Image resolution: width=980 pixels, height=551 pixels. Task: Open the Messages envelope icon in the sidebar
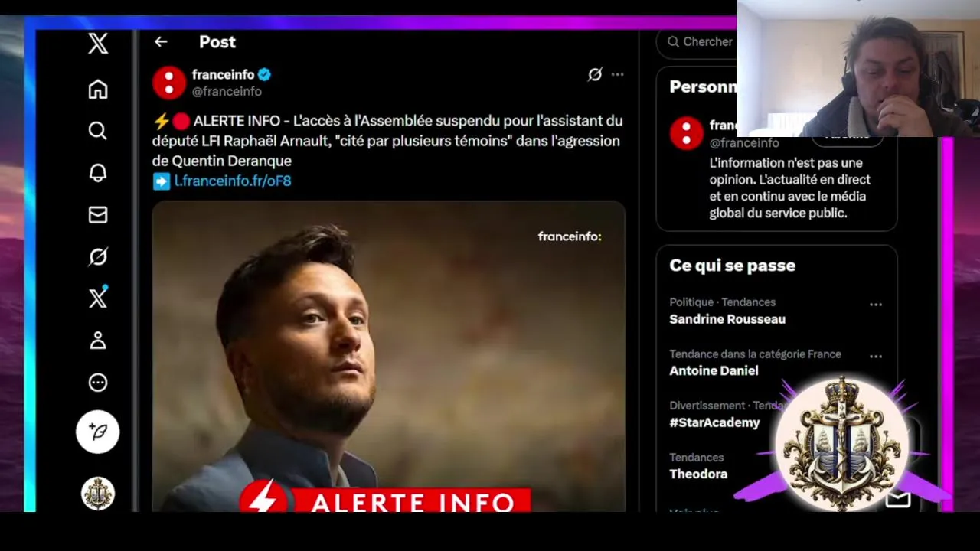click(98, 215)
